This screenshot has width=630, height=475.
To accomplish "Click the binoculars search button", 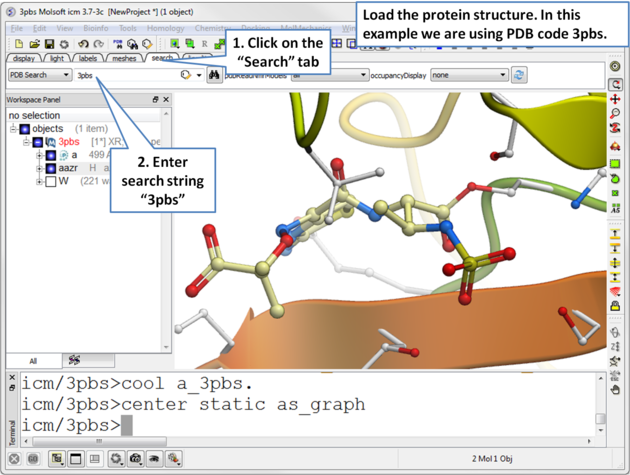I will coord(215,75).
